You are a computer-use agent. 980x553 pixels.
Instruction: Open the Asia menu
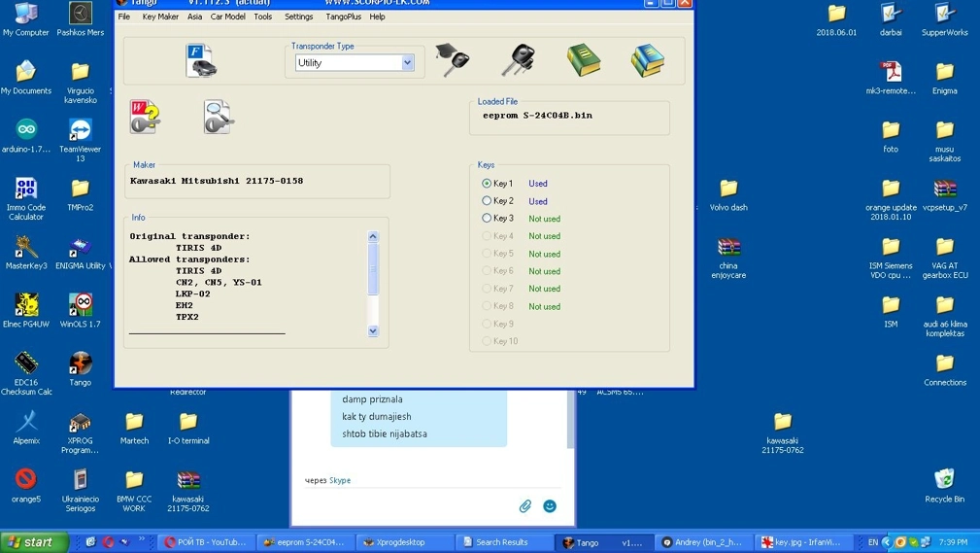pyautogui.click(x=194, y=17)
